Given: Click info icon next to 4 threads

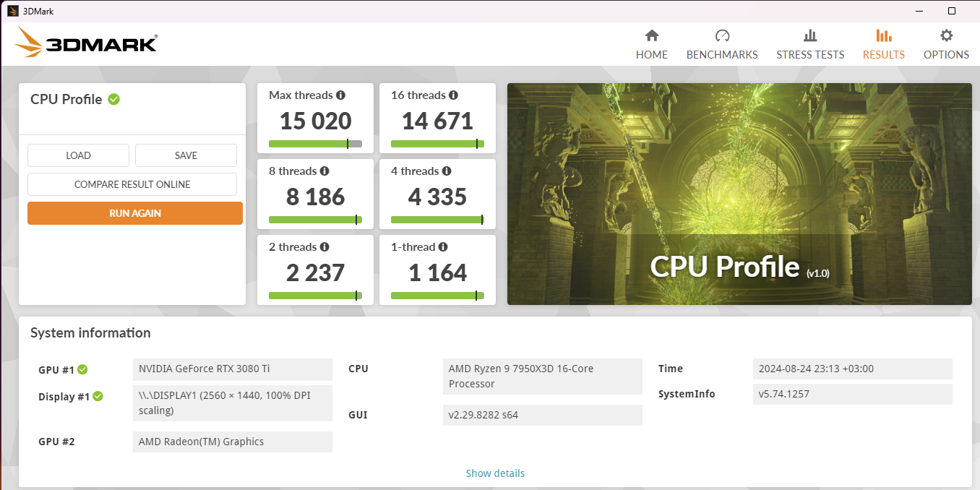Looking at the screenshot, I should point(447,171).
